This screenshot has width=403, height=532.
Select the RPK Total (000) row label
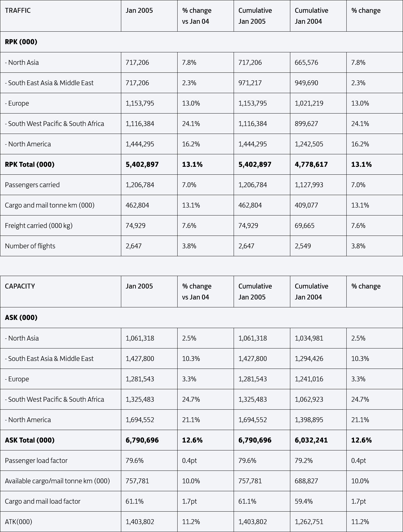[x=30, y=165]
